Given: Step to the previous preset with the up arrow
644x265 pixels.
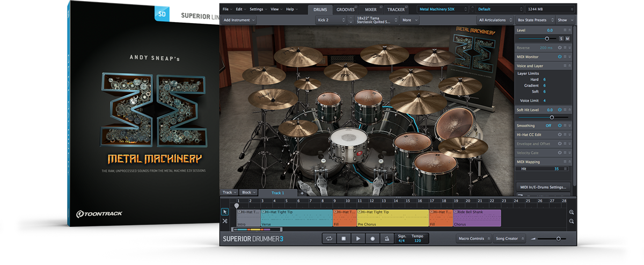Looking at the screenshot, I should click(473, 8).
